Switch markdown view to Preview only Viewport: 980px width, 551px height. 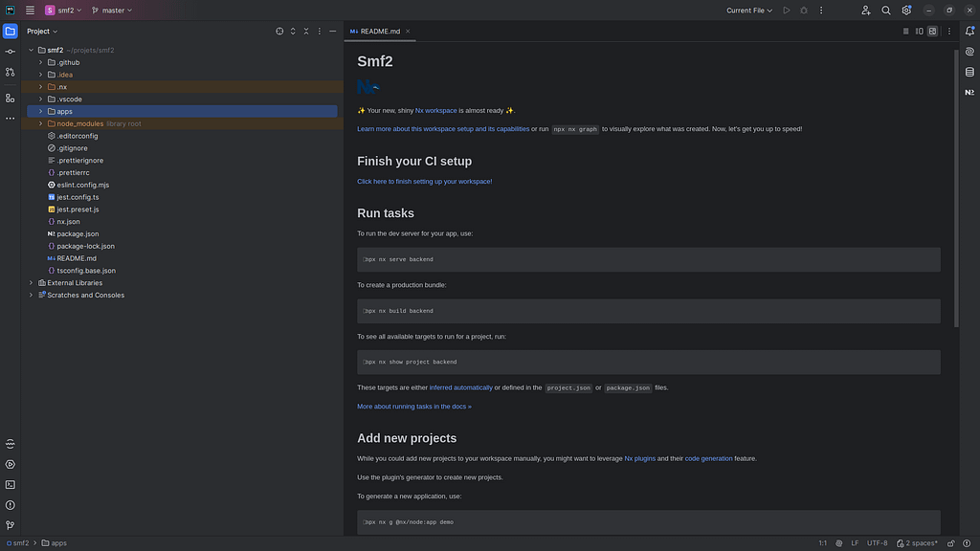click(x=932, y=32)
